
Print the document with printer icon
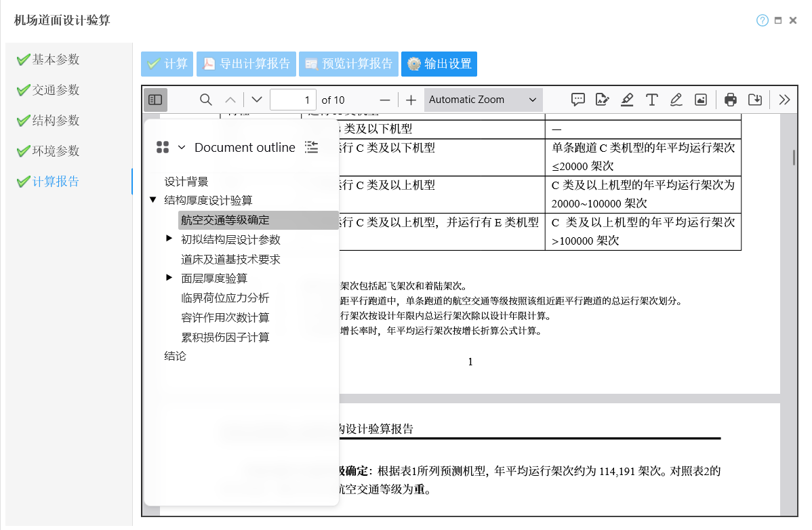tap(730, 100)
